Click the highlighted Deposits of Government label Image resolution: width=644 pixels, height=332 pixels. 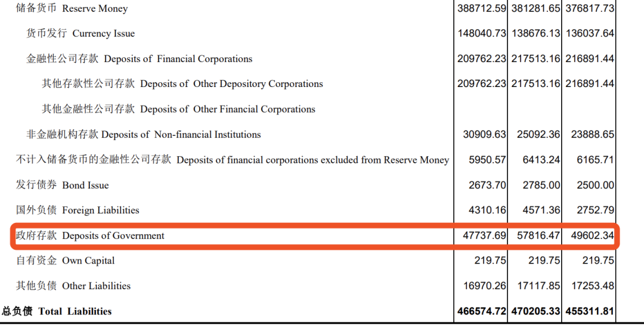[x=90, y=235]
